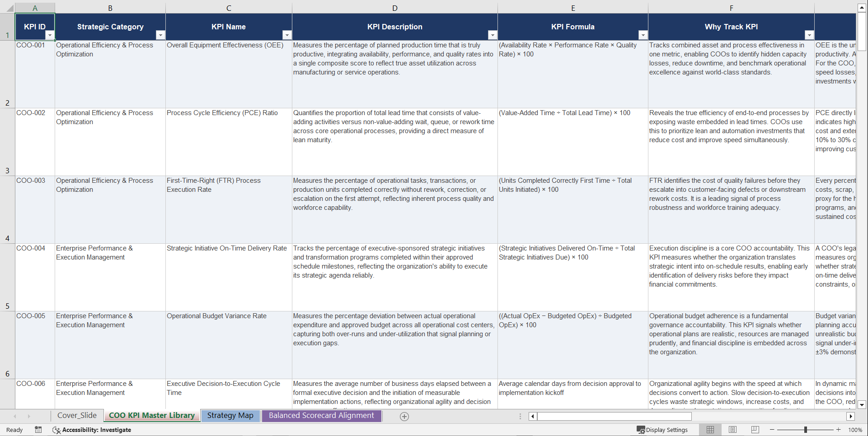
Task: Switch to Page Layout view icon
Action: coord(733,430)
